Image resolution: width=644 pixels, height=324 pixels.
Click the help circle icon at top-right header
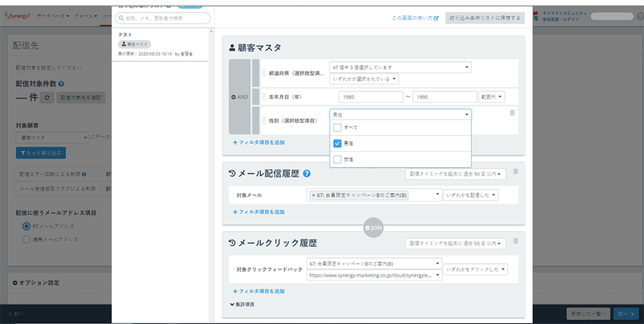tap(640, 17)
